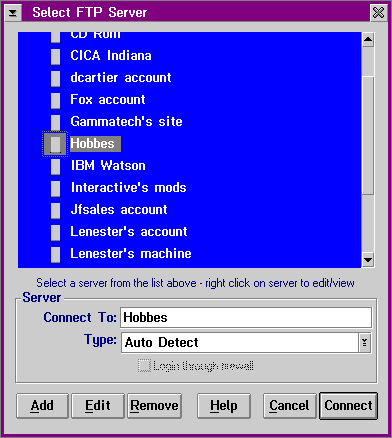Click the highlighted Hobbes server icon

[x=55, y=144]
